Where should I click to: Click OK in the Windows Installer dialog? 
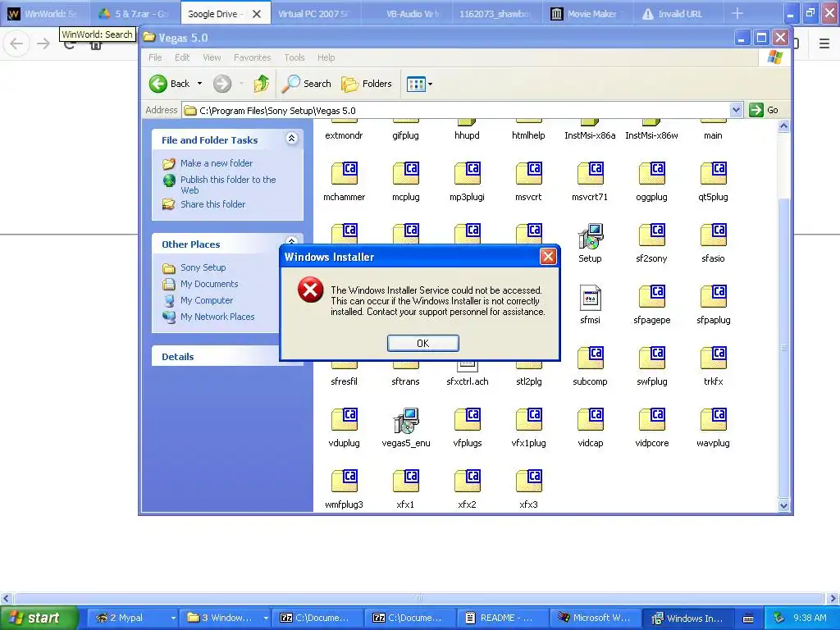tap(422, 344)
